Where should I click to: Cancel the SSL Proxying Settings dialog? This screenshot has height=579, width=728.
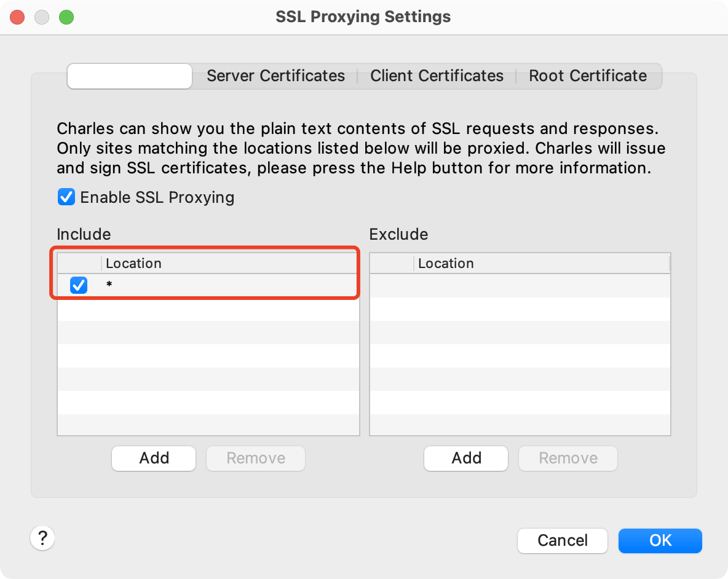click(x=562, y=540)
